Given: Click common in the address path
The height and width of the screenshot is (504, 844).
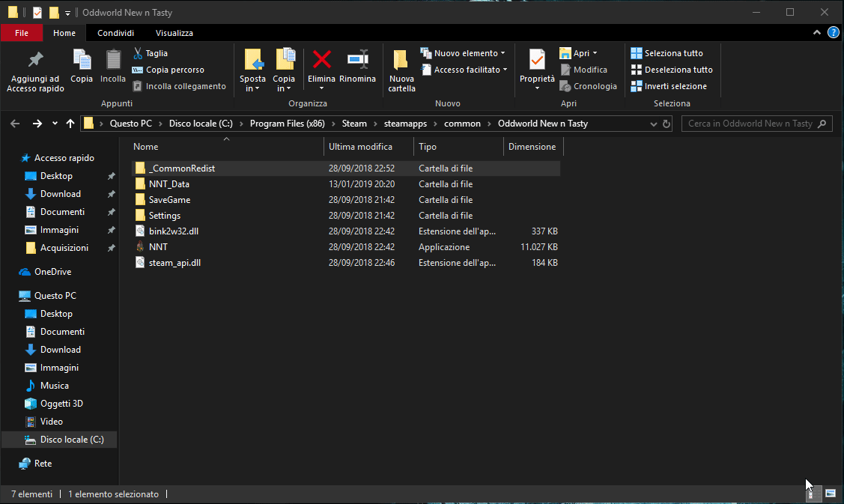Looking at the screenshot, I should point(462,124).
